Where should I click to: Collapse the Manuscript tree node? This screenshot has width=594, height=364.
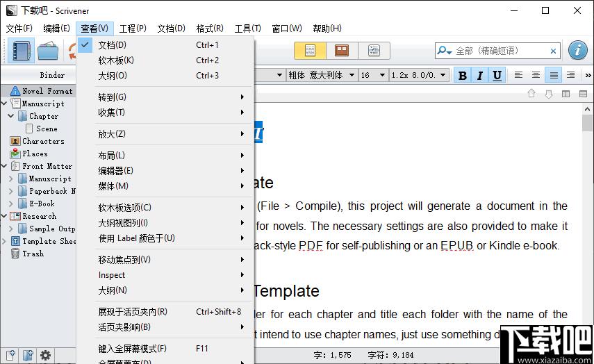tap(4, 104)
